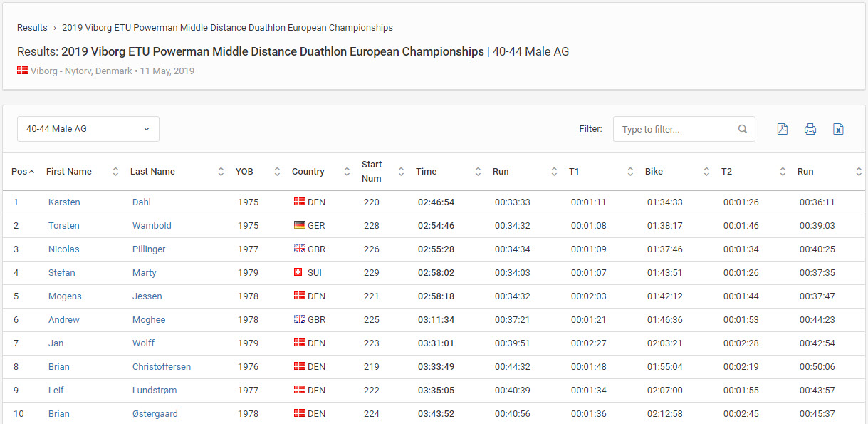Open the Dahl last name link
The height and width of the screenshot is (424, 868).
click(142, 202)
